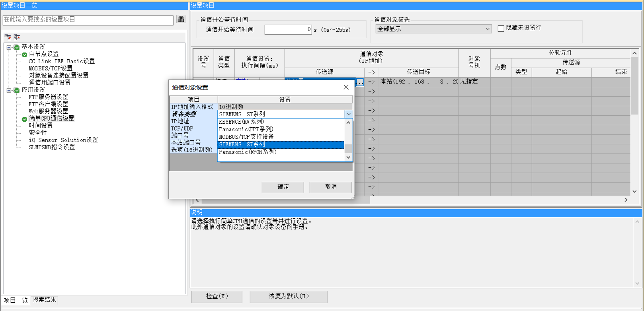Toggle the 隐藏未设置行 checkbox

tap(501, 28)
